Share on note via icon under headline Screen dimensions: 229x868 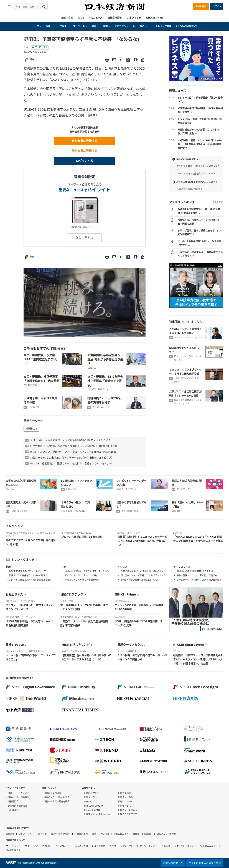click(121, 60)
